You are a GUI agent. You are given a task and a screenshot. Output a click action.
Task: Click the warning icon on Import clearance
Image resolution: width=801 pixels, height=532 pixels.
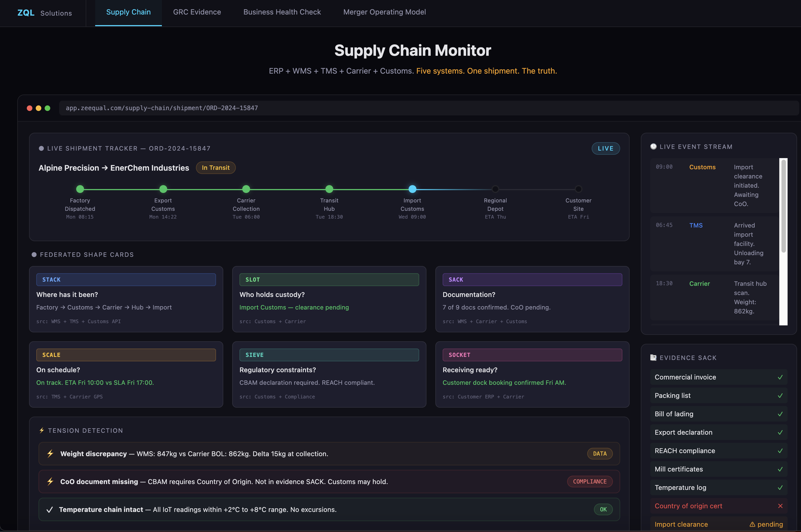pos(752,524)
